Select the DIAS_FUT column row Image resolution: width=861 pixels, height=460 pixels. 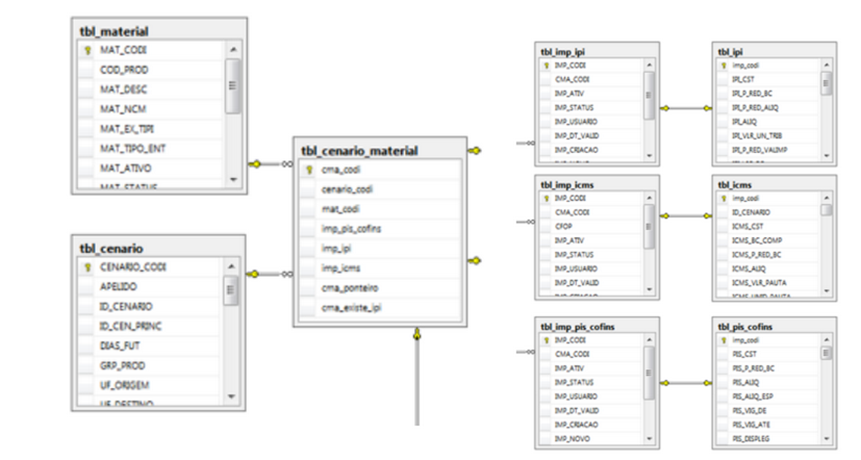point(150,346)
